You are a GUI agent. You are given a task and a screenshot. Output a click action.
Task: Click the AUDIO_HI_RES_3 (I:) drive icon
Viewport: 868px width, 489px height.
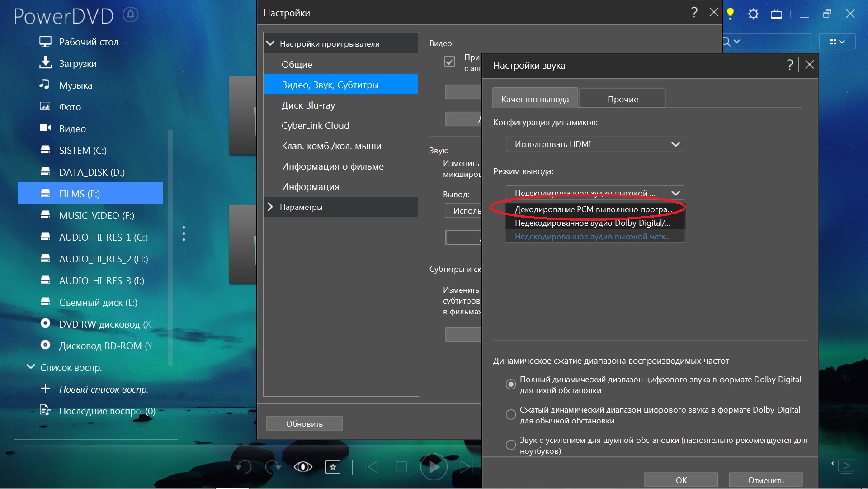(45, 280)
